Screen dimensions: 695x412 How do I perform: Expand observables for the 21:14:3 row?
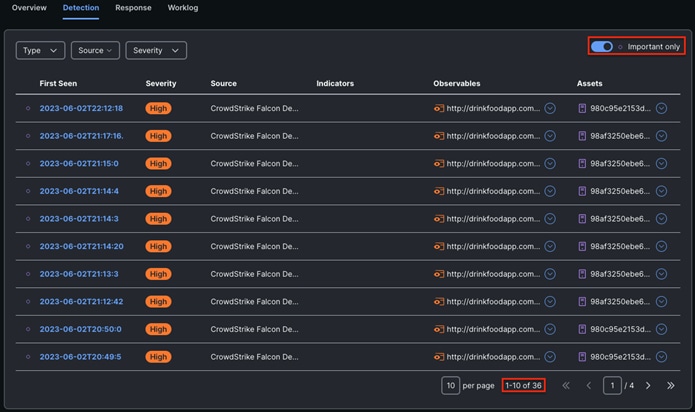click(x=550, y=219)
